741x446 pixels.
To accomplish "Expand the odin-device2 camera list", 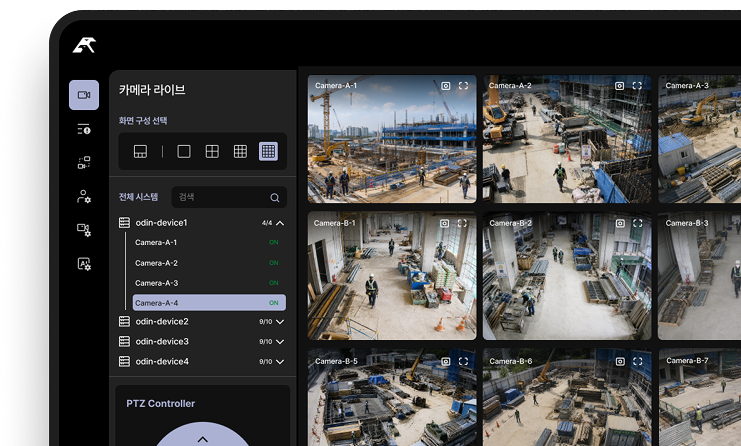I will point(280,322).
